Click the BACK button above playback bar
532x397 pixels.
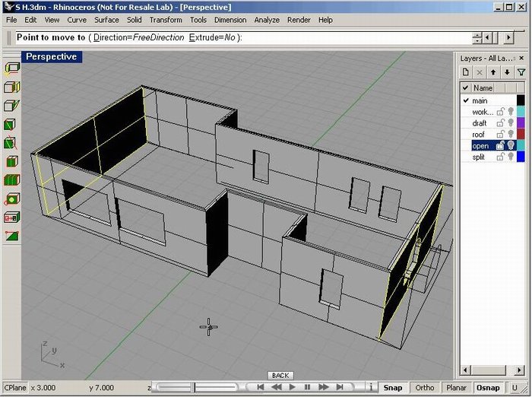(280, 376)
